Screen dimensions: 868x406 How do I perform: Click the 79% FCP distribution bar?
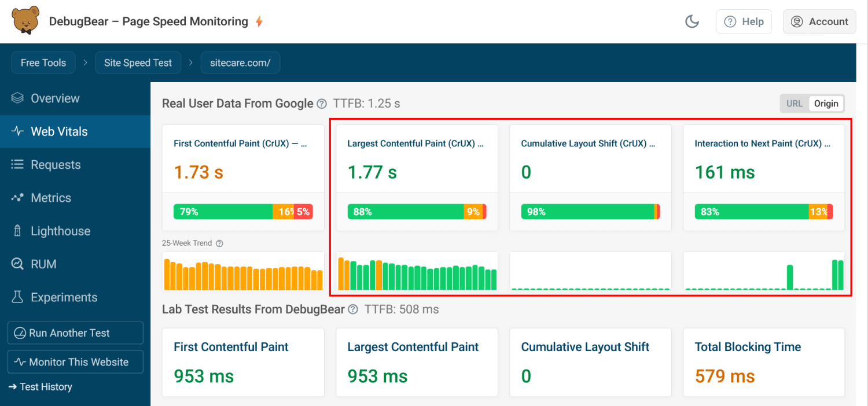point(243,212)
